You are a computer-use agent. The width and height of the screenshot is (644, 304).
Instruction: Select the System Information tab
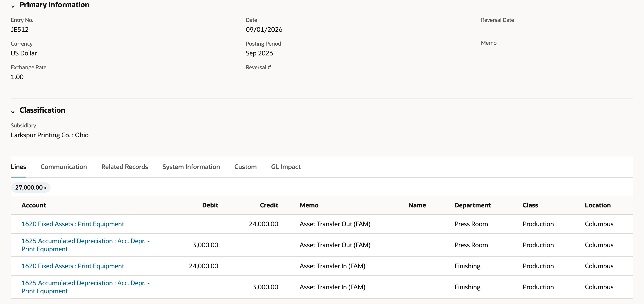[x=191, y=167]
